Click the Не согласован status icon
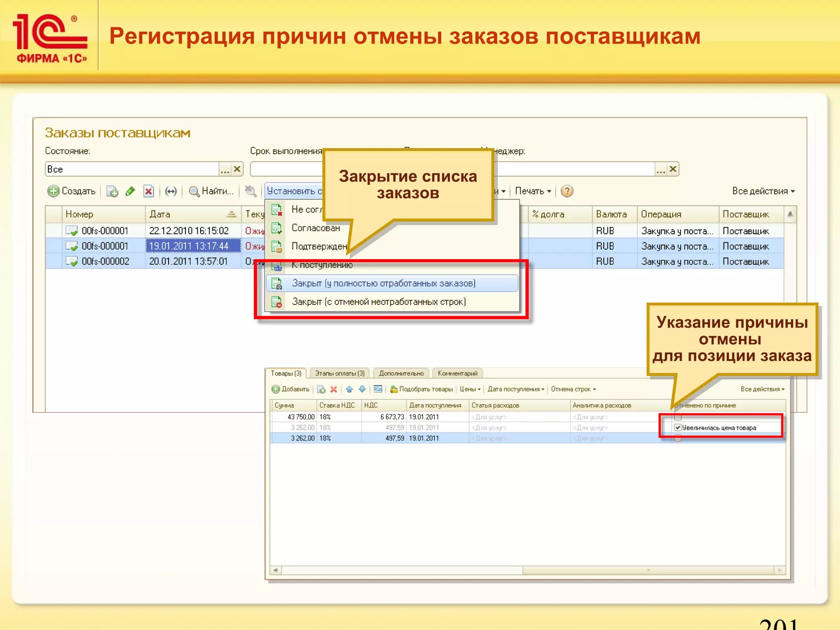840x630 pixels. tap(277, 210)
